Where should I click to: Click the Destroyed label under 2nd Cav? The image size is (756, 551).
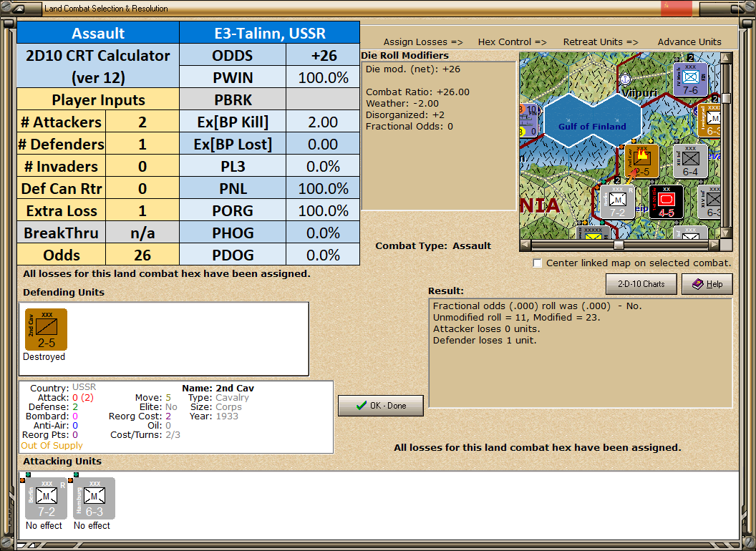(x=44, y=357)
